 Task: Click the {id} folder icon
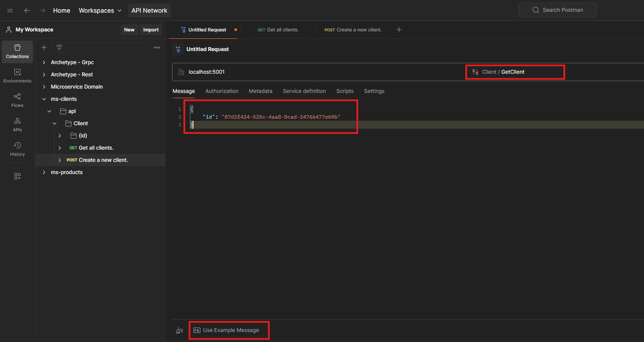tap(74, 136)
